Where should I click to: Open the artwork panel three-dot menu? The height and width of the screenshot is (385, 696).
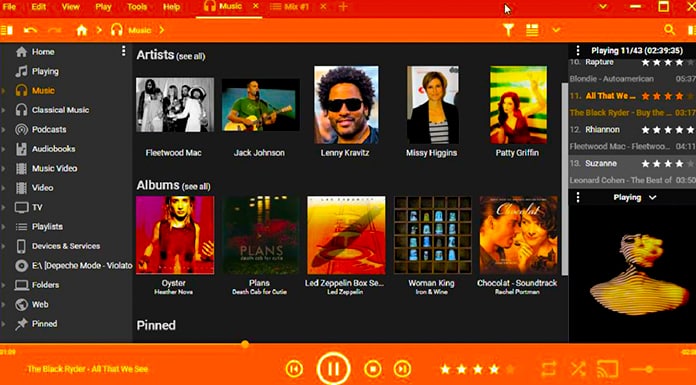tap(577, 198)
